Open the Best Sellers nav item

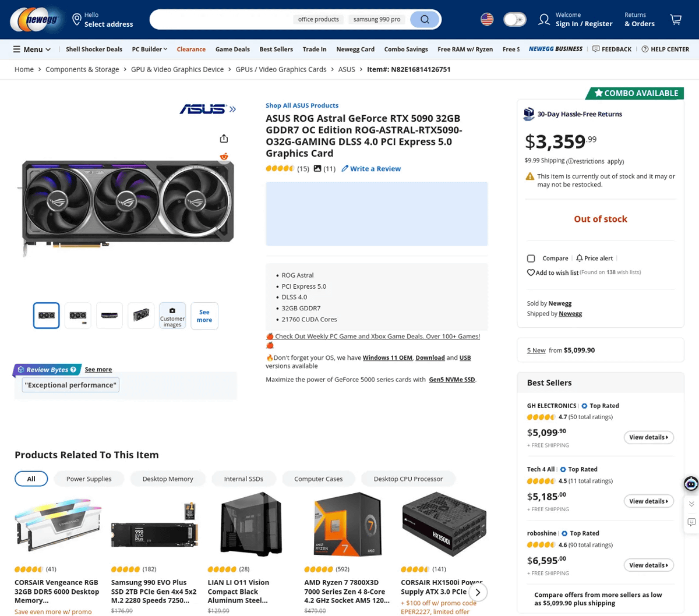point(276,49)
